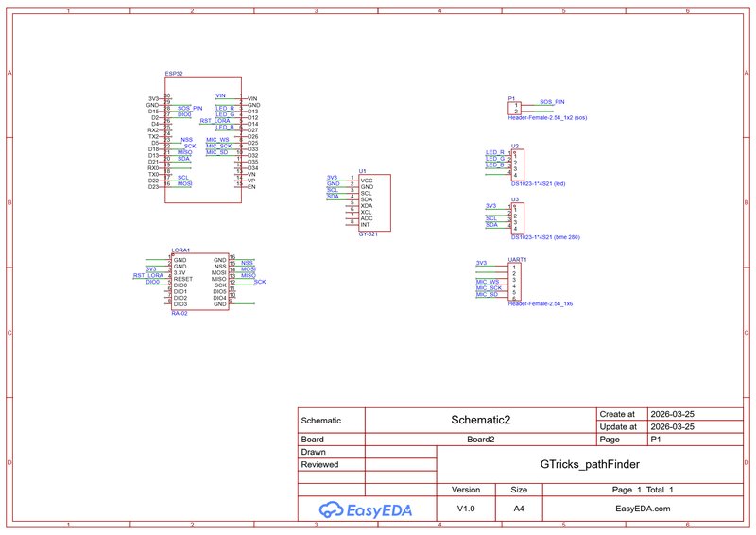This screenshot has width=756, height=535.
Task: Click the XCL pin name on U1
Action: pos(366,212)
